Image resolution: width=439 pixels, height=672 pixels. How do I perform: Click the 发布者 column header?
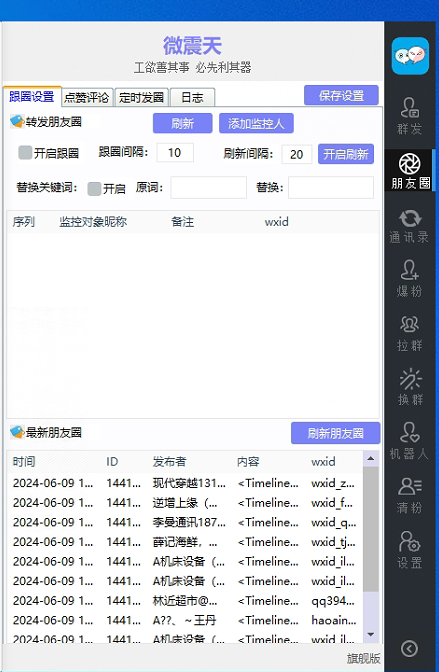pyautogui.click(x=170, y=462)
